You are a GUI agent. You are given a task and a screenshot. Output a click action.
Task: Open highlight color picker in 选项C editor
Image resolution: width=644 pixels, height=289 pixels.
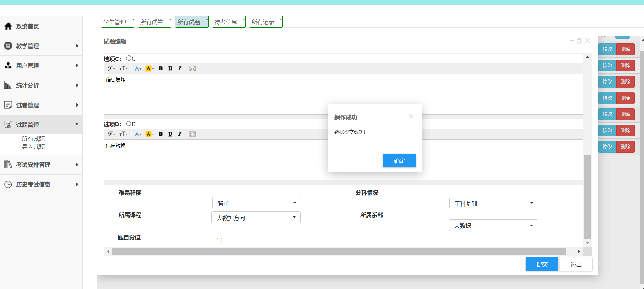click(x=150, y=68)
